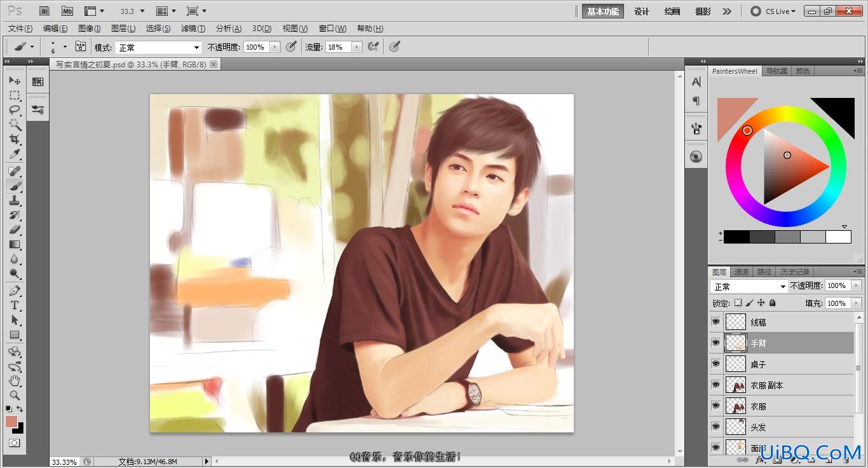The image size is (868, 468).
Task: Open the Arrange Documents dropdown
Action: tap(166, 11)
